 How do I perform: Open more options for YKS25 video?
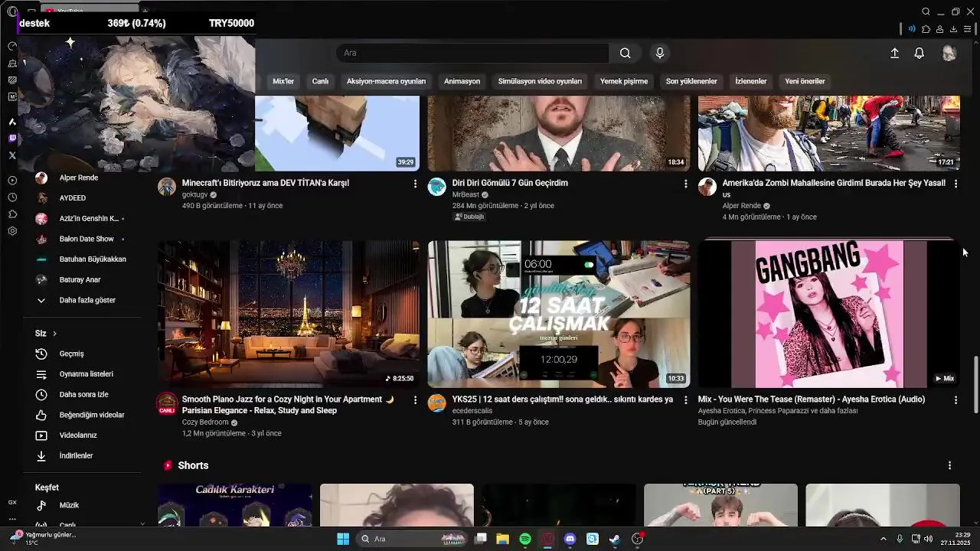tap(685, 400)
